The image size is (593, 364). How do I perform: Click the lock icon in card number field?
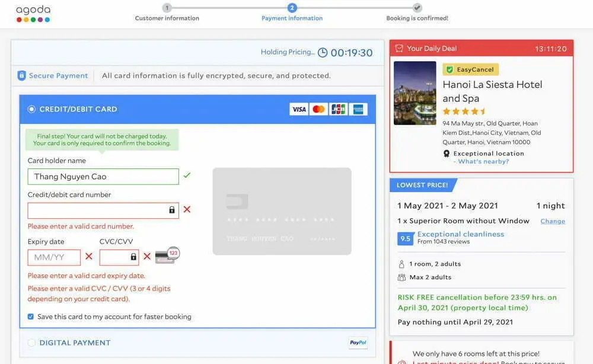[172, 210]
